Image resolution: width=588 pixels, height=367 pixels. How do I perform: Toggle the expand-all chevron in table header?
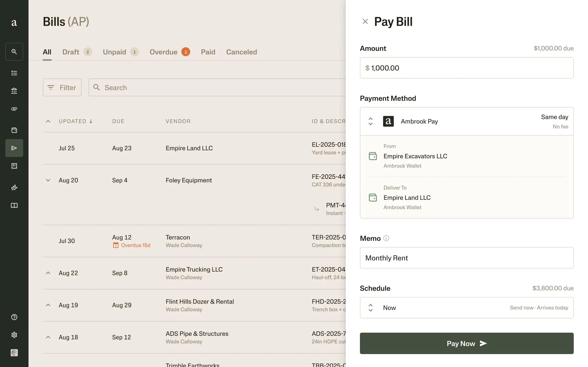[48, 121]
